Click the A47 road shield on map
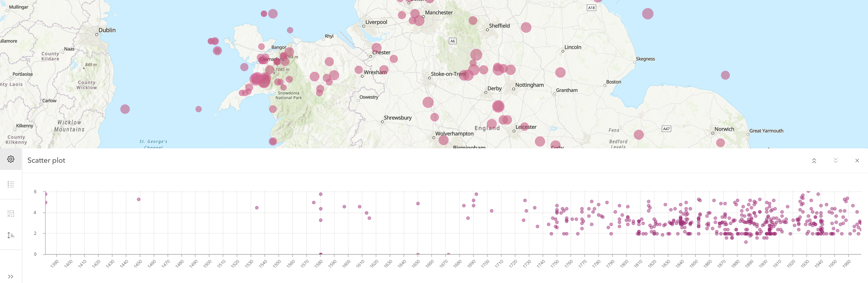 [x=666, y=129]
